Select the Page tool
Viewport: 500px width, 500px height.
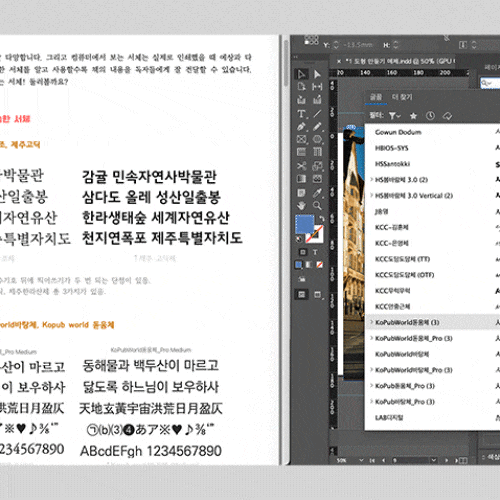click(301, 87)
